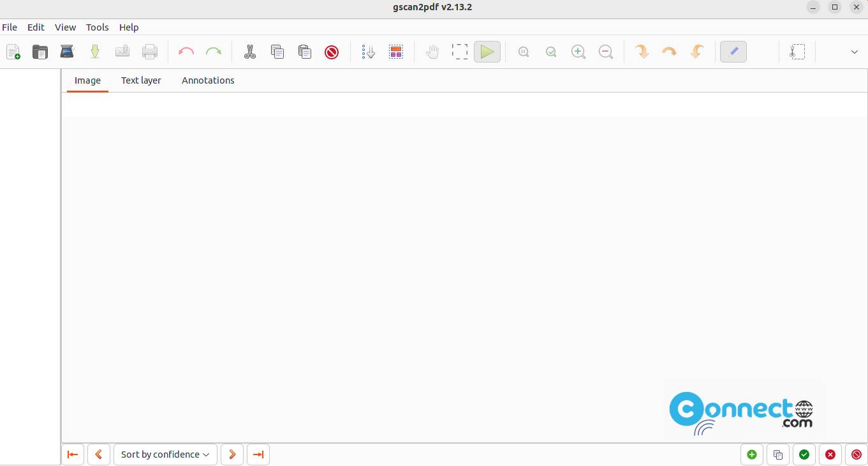Screen dimensions: 868x466
Task: Toggle the green play-arrow tool
Action: click(x=487, y=52)
